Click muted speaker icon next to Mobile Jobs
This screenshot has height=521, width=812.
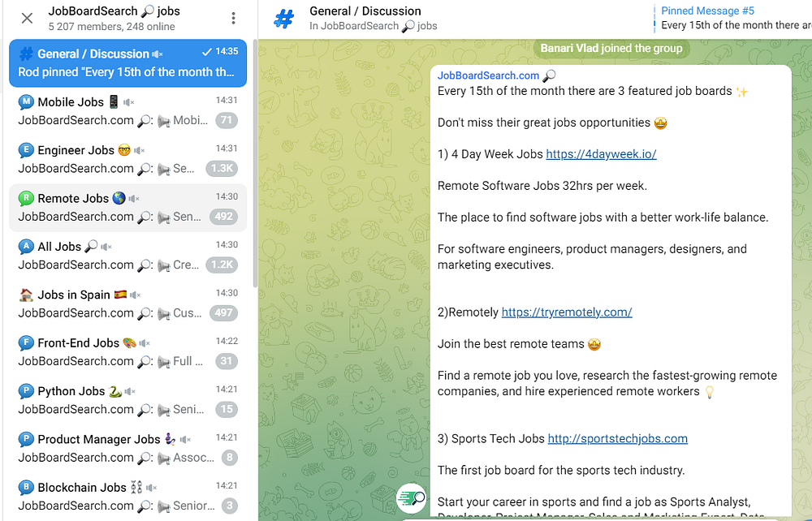pos(129,102)
